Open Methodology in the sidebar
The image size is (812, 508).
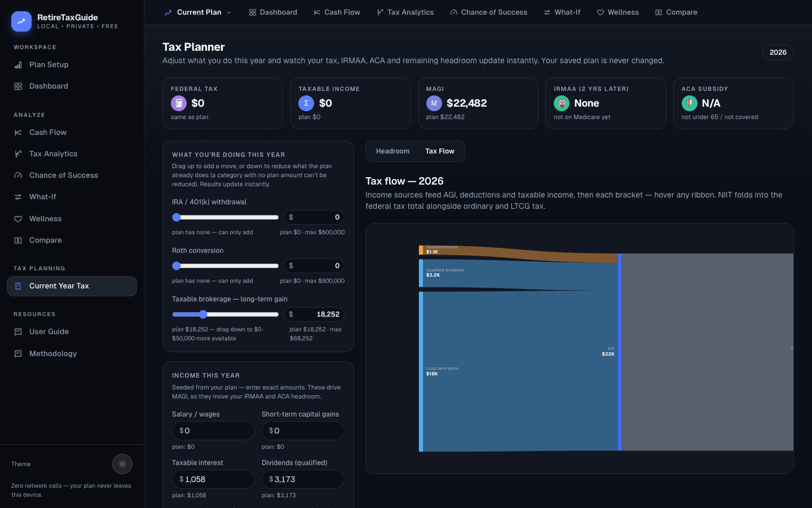pyautogui.click(x=72, y=353)
